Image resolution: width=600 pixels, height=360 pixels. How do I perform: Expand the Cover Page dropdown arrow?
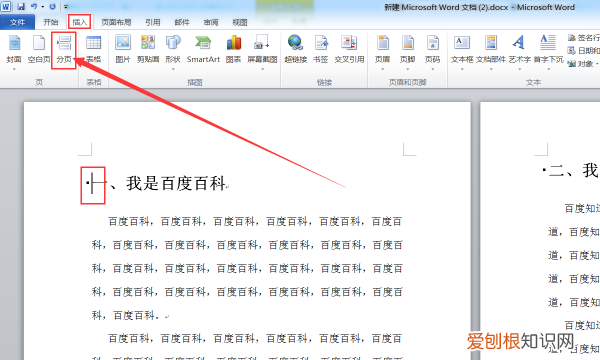pyautogui.click(x=14, y=69)
